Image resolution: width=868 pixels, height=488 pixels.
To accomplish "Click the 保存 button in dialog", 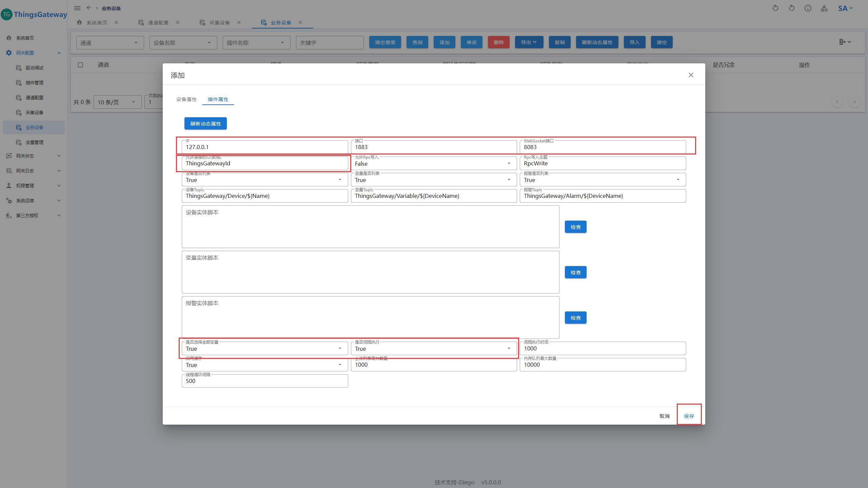I will pos(689,416).
